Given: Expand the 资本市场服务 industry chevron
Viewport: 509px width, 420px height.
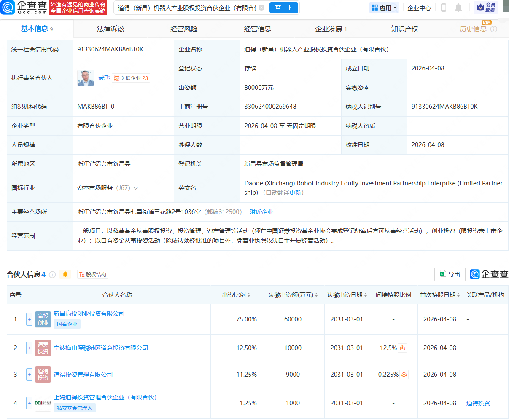Looking at the screenshot, I should [x=136, y=188].
